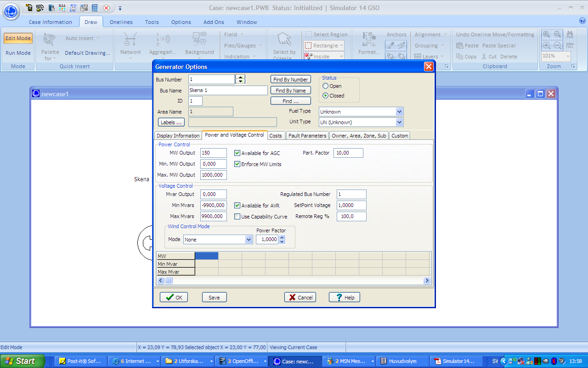
Task: Click the first script file icon in quick access toolbar
Action: [x=29, y=8]
